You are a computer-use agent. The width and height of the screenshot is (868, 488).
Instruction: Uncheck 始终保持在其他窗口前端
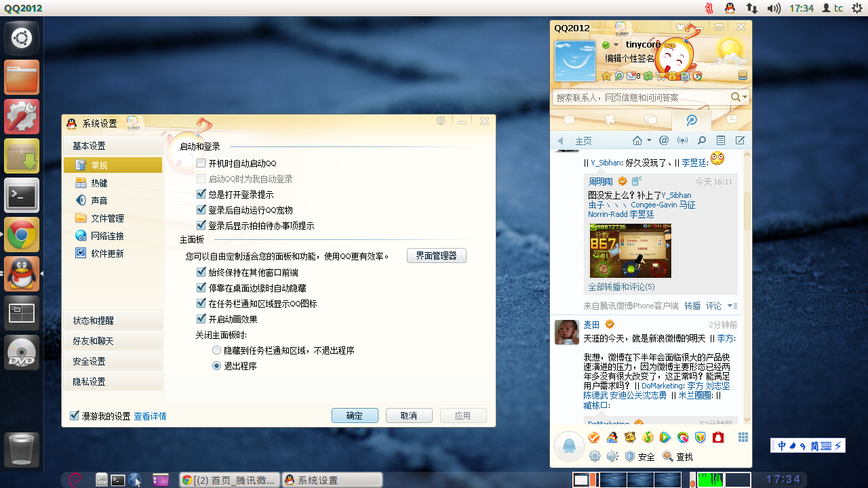201,272
